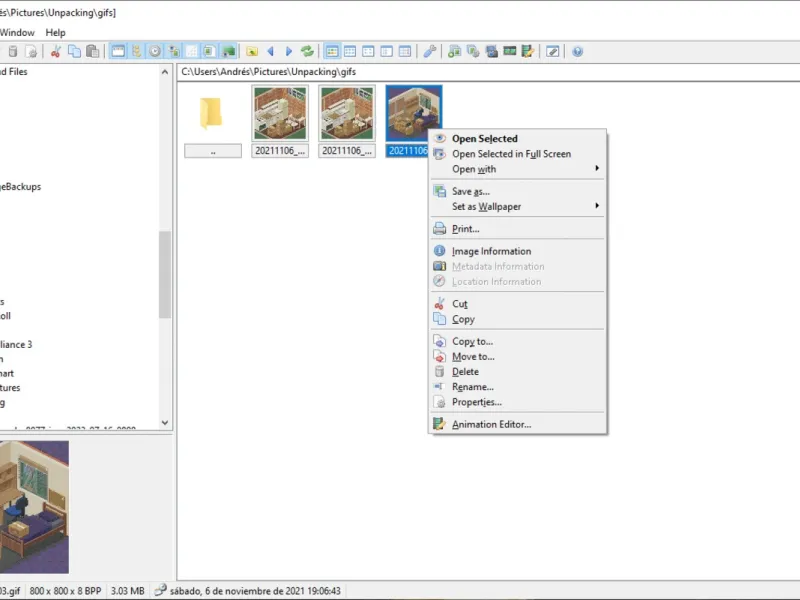Click the folder tree vertical scrollbar thumb
This screenshot has width=800, height=600.
click(x=164, y=274)
